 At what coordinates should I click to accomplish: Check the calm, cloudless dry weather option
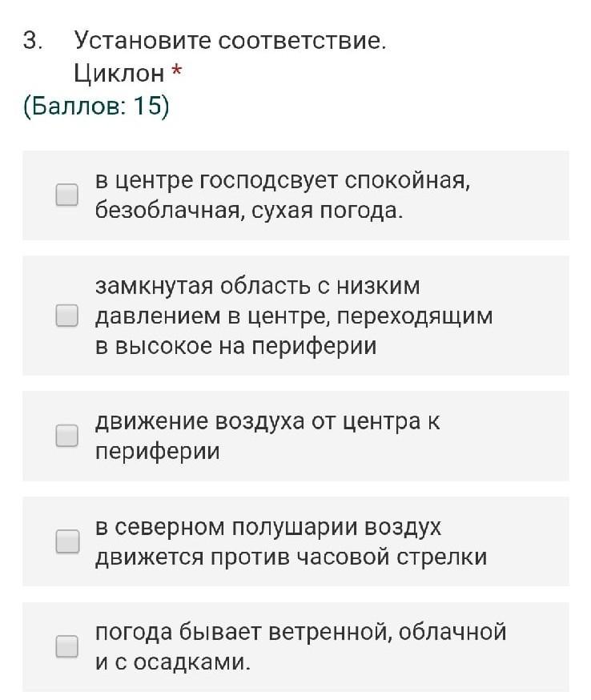tap(67, 195)
